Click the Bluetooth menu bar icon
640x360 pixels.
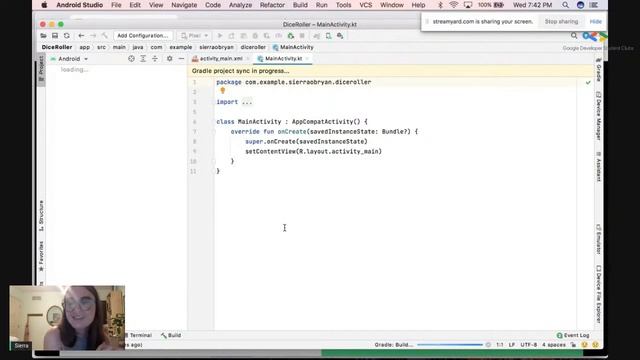(440, 5)
